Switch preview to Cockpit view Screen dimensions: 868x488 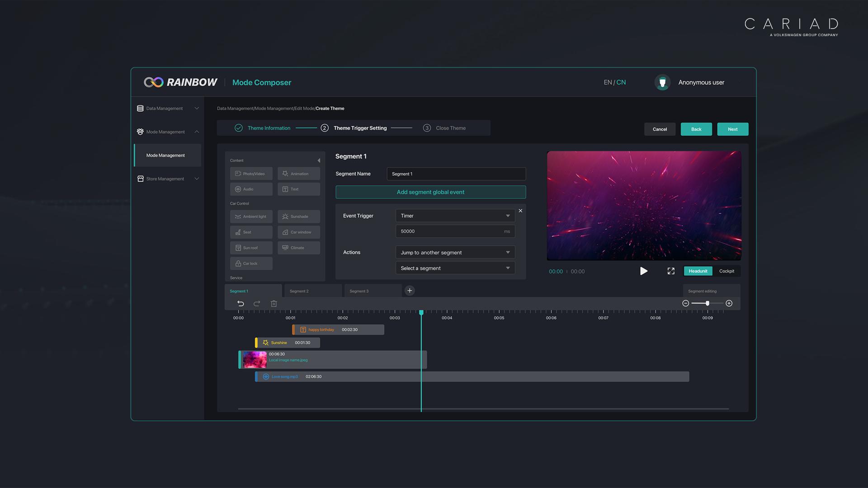click(726, 271)
